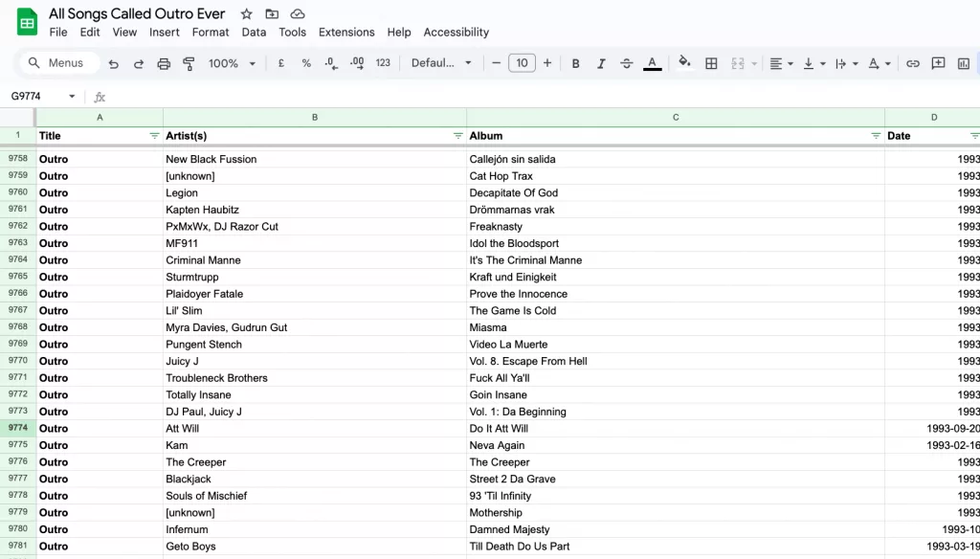This screenshot has width=980, height=559.
Task: Open the borders tool
Action: click(711, 63)
